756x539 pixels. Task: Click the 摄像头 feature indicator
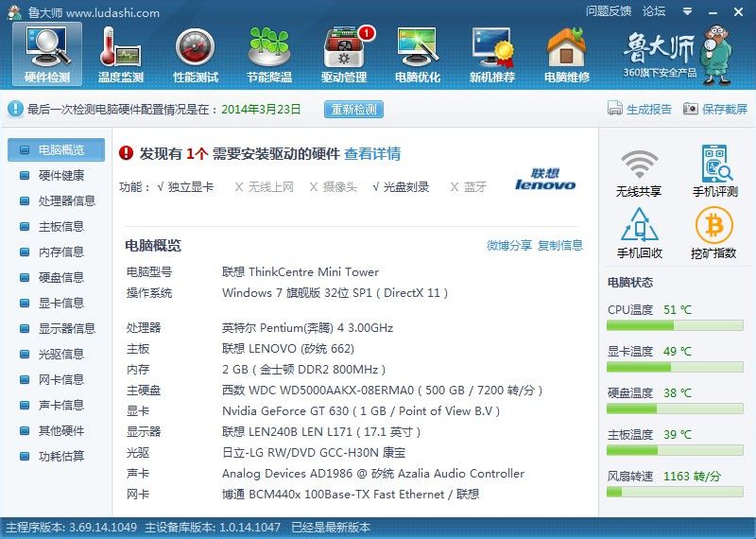pos(334,186)
